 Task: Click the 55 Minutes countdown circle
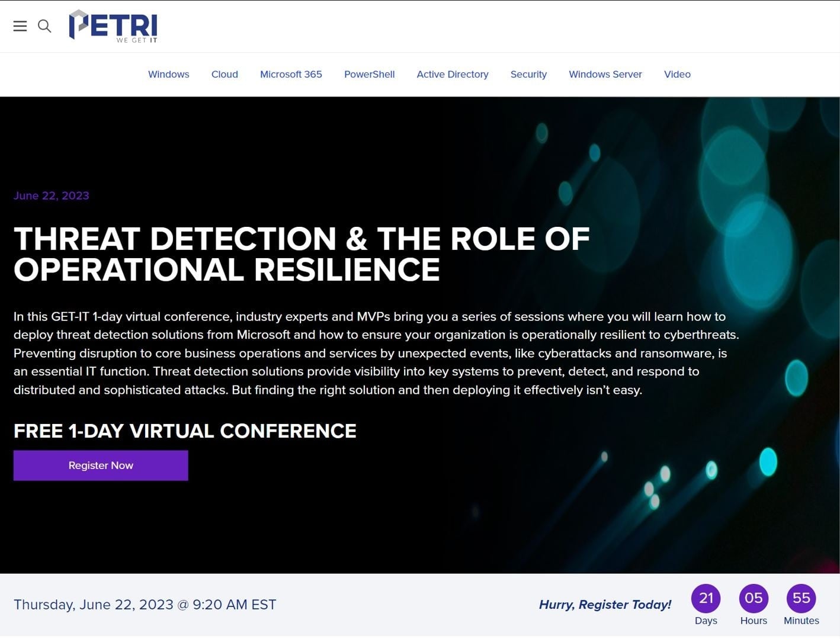801,599
